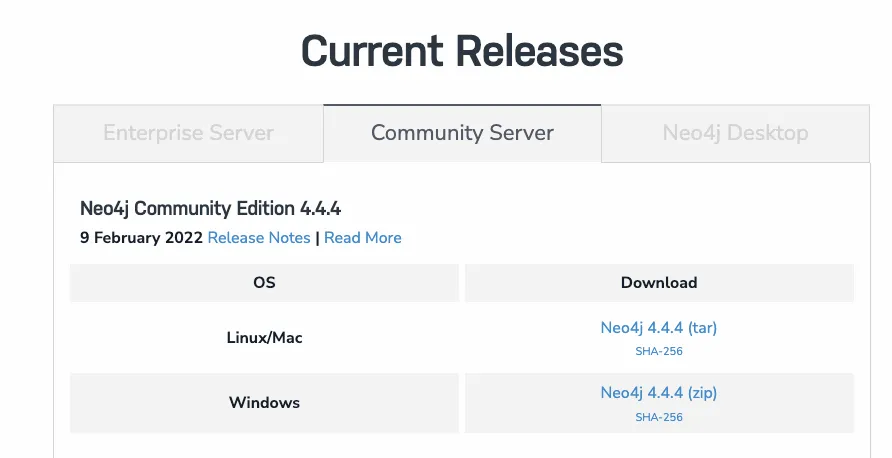This screenshot has height=458, width=892.
Task: Open the Release Notes link
Action: (259, 238)
